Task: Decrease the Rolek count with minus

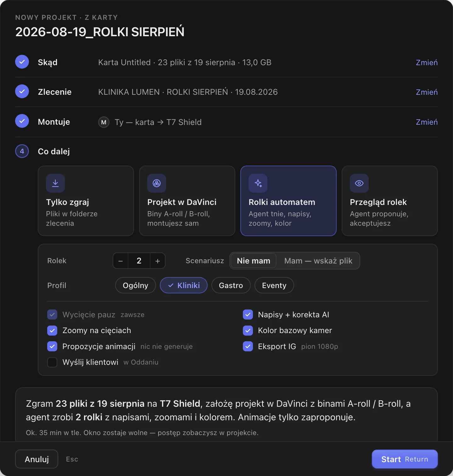Action: (x=120, y=261)
